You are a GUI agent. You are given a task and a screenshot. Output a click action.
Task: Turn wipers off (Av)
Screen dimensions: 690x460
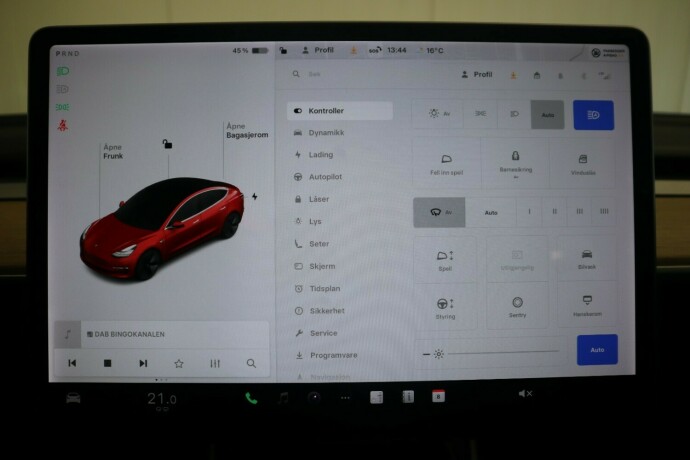440,212
